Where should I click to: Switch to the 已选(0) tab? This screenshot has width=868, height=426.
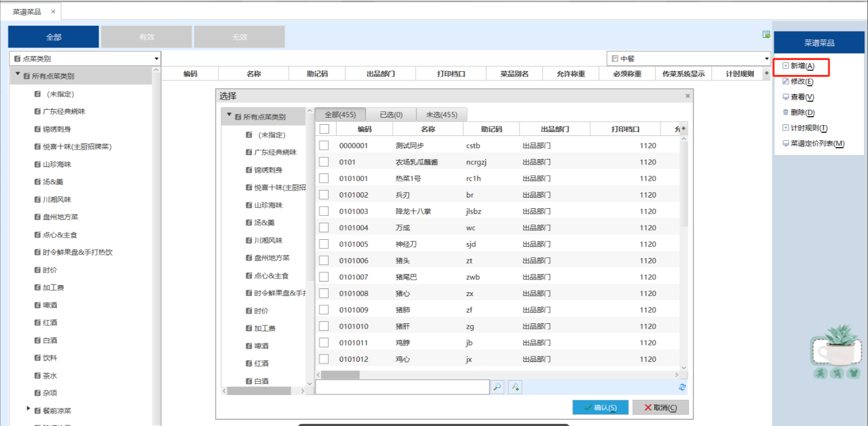coord(390,115)
